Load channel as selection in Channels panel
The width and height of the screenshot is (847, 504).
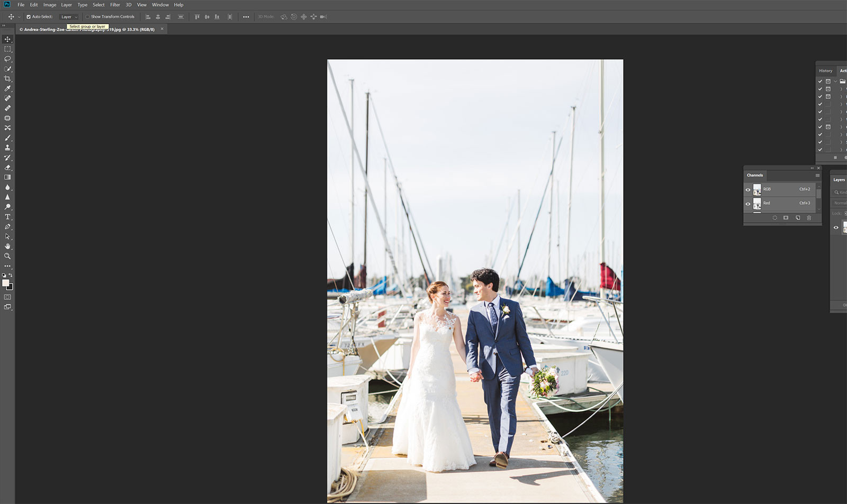[775, 218]
